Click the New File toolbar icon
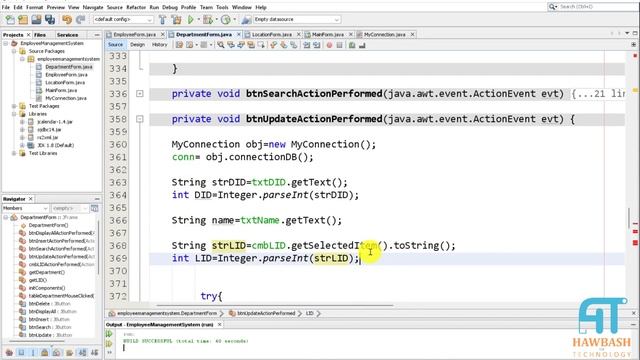Viewport: 640px width, 360px height. (x=10, y=20)
